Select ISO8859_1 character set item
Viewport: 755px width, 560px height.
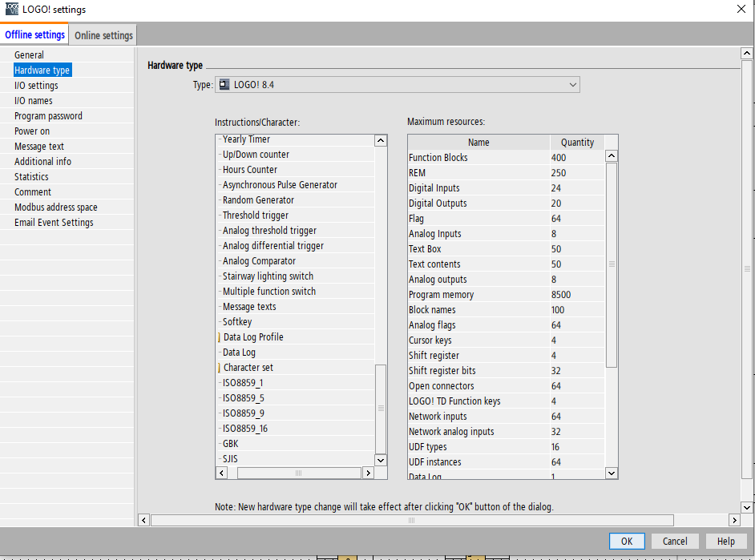click(x=243, y=383)
